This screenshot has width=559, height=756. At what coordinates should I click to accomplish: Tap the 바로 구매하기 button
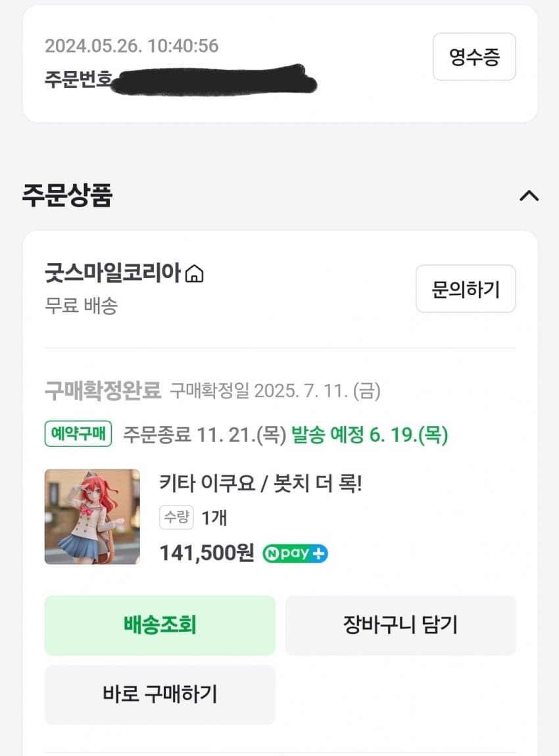[x=160, y=694]
